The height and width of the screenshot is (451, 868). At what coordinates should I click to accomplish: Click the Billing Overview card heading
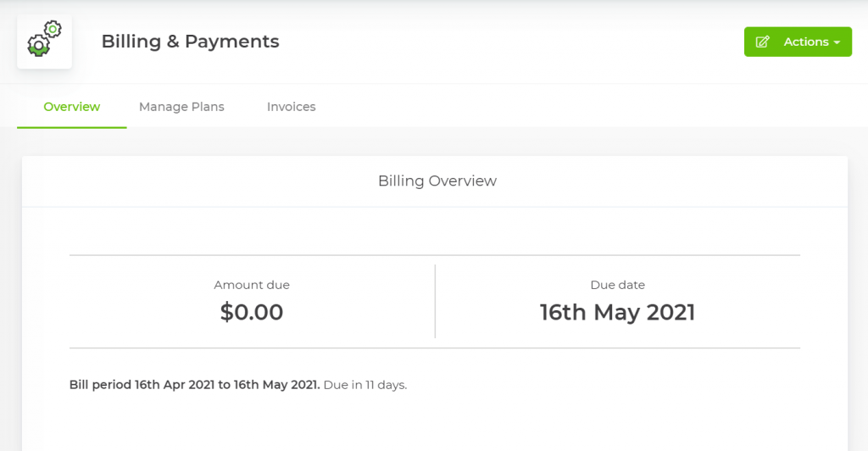[x=437, y=181]
